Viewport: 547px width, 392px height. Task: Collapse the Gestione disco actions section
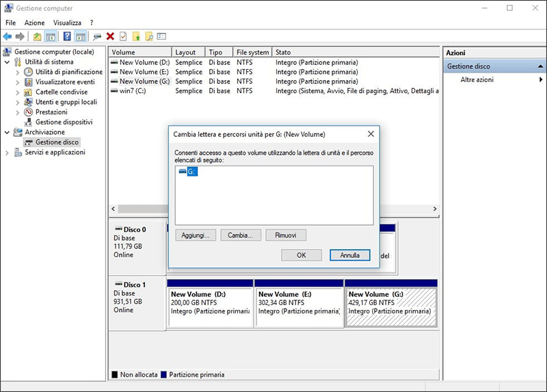tap(541, 66)
